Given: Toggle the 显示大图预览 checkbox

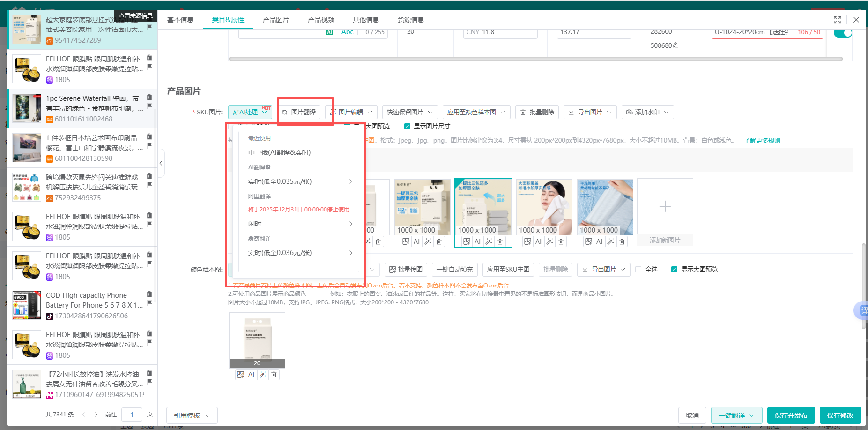Looking at the screenshot, I should (x=674, y=269).
